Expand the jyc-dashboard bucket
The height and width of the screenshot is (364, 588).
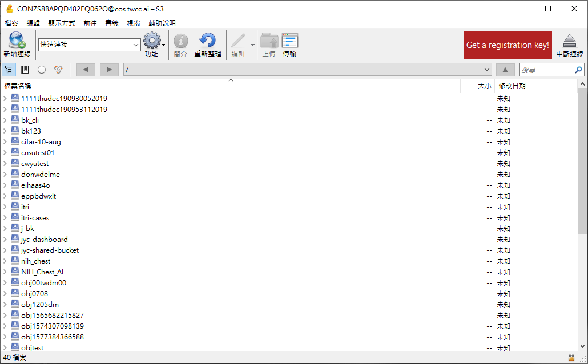[5, 239]
